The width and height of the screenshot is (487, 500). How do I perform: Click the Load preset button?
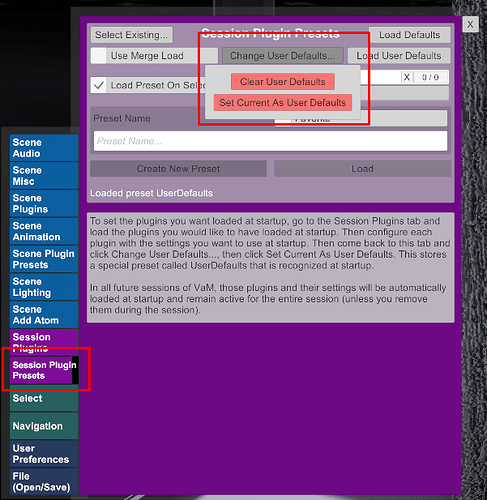362,169
